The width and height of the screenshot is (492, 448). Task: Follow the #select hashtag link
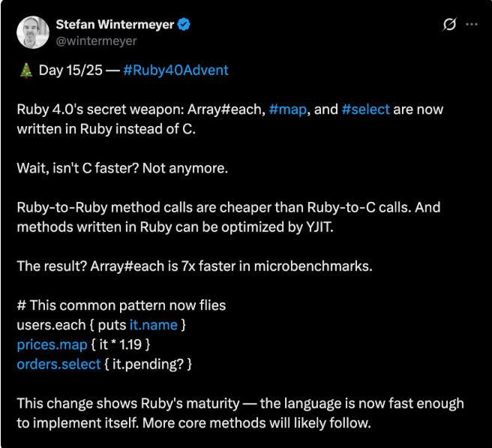click(x=365, y=110)
